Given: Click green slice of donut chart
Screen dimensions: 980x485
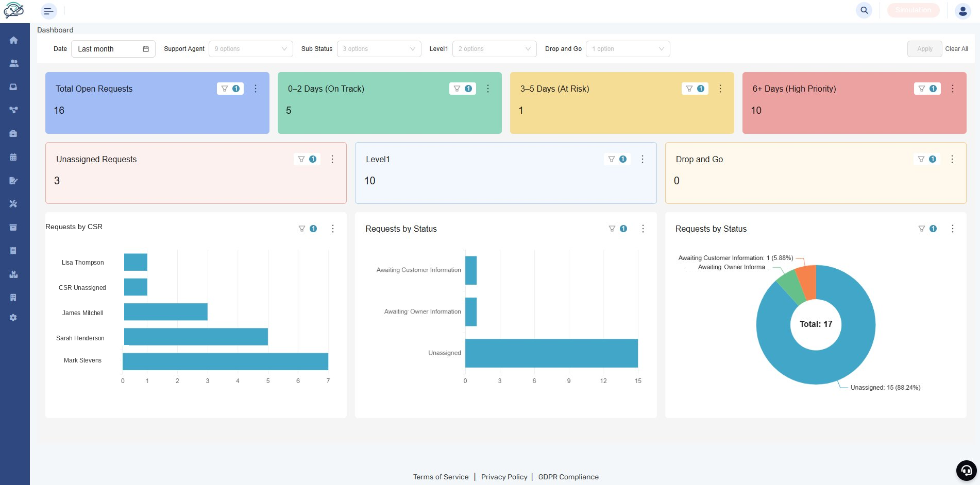Looking at the screenshot, I should tap(791, 288).
